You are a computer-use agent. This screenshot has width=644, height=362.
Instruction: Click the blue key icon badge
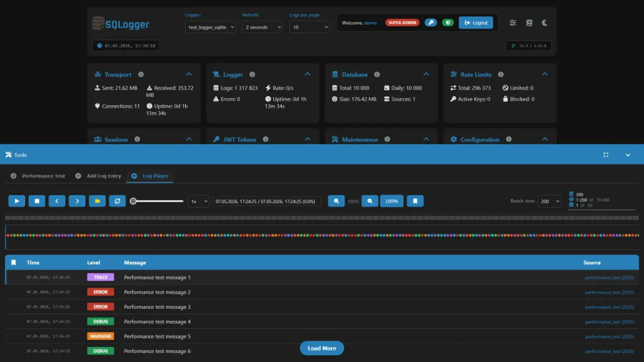430,23
